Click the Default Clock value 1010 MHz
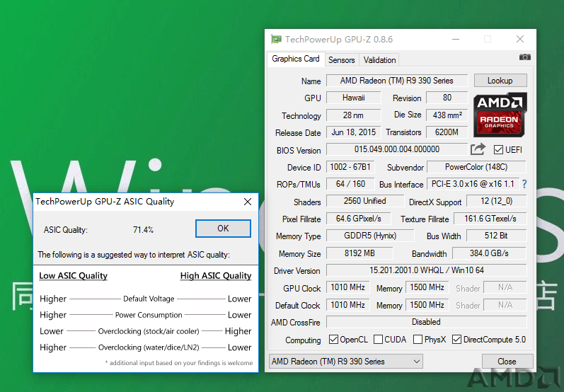The width and height of the screenshot is (564, 392). pos(348,305)
